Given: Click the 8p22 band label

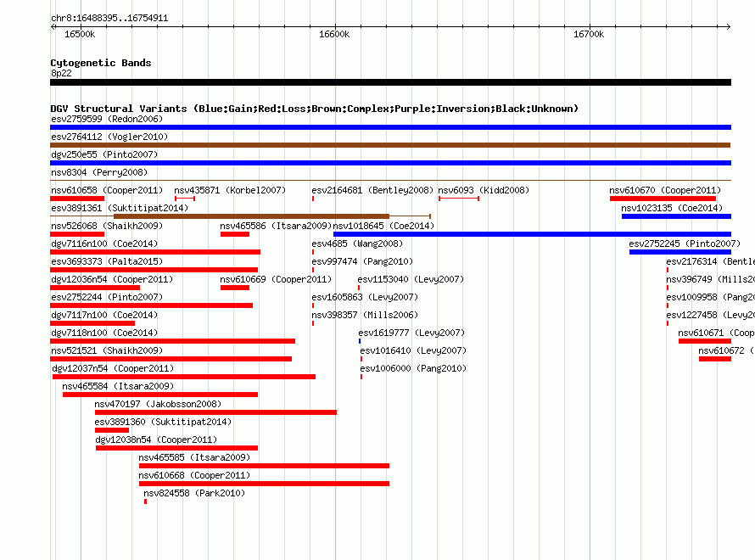Looking at the screenshot, I should (x=61, y=73).
